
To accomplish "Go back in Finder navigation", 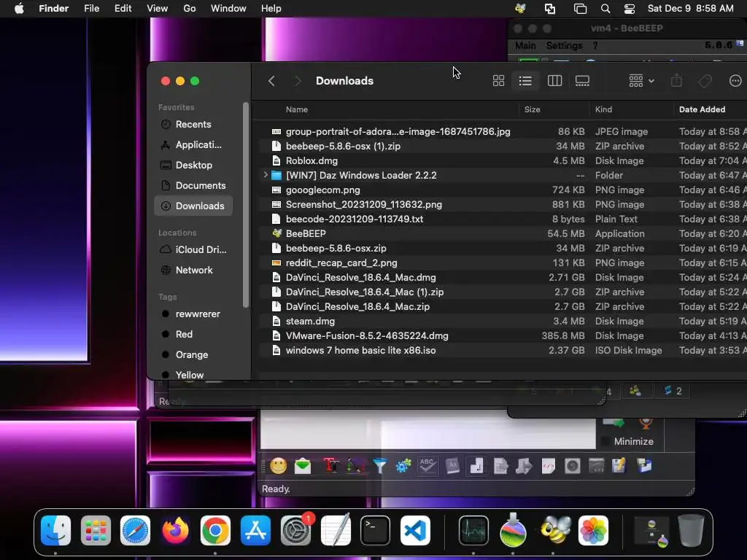I will pos(271,81).
